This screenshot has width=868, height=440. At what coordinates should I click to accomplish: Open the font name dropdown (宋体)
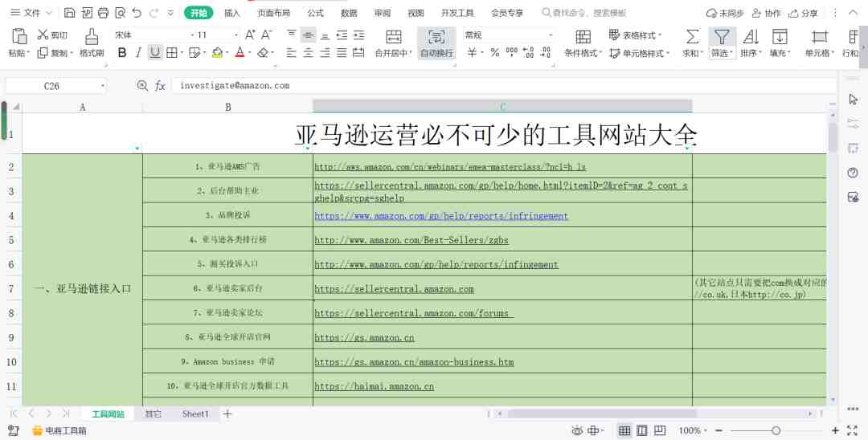193,35
